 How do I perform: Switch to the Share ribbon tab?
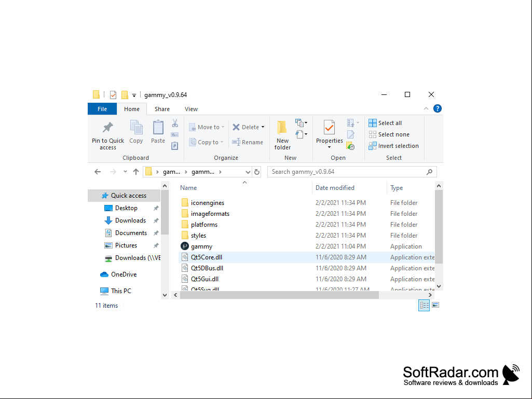pos(162,109)
